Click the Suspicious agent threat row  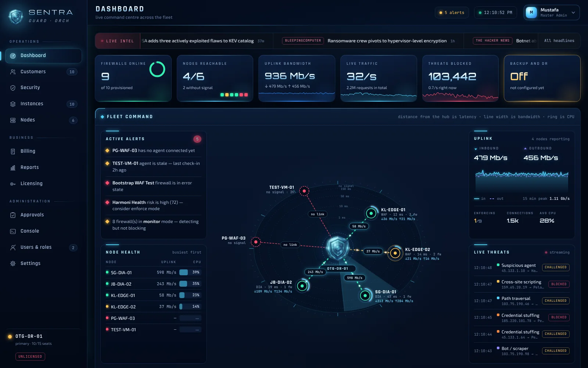pyautogui.click(x=521, y=268)
